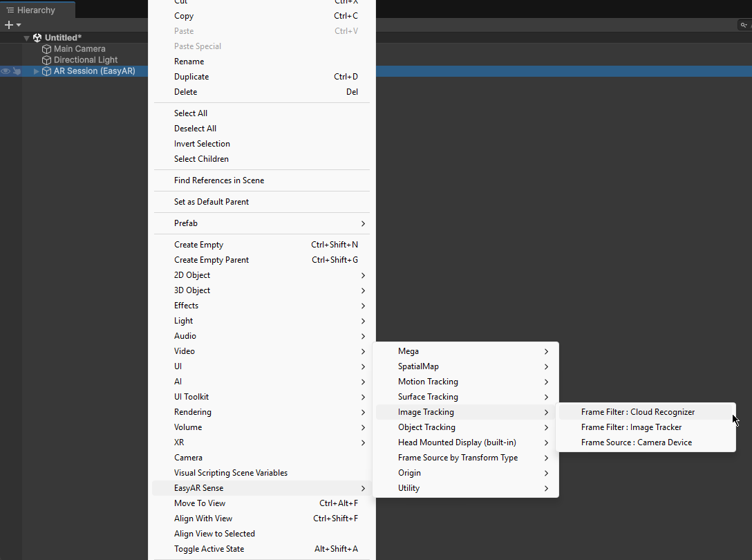Click the plus icon to create object
Screen dimensions: 752x560
(x=9, y=25)
